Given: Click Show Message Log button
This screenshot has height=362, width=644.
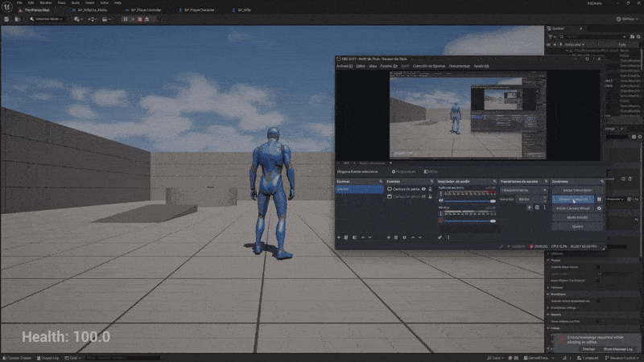Looking at the screenshot, I should (x=618, y=349).
